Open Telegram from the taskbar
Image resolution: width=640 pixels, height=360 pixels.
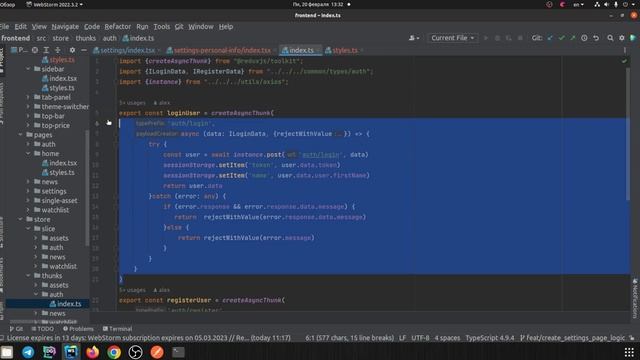[x=28, y=352]
